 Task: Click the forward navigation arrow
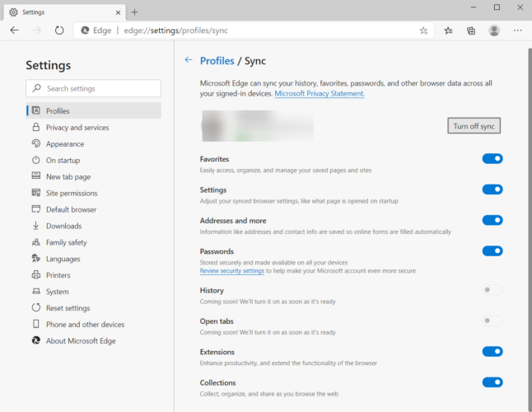point(36,30)
